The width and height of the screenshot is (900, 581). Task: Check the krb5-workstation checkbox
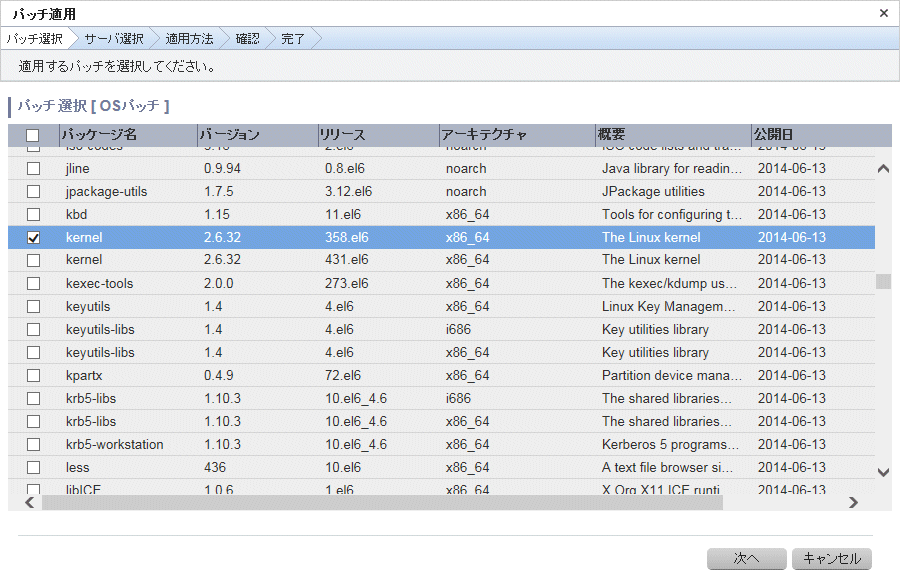(33, 444)
